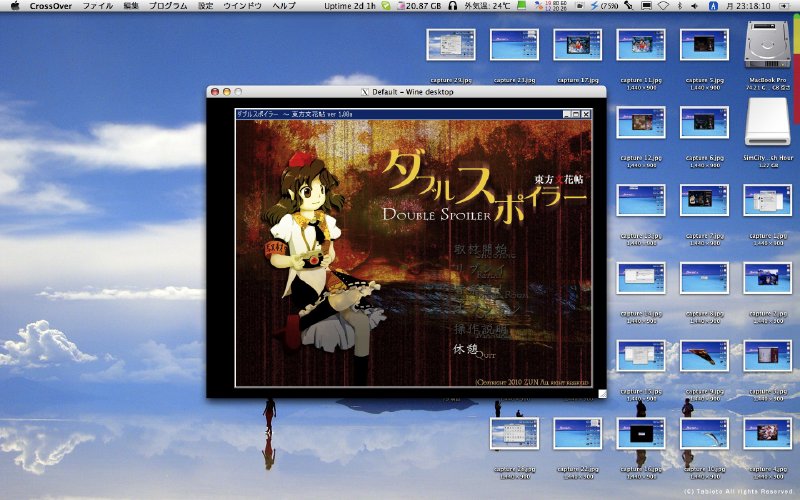The height and width of the screenshot is (500, 800).
Task: Click the display menu bar icon
Action: click(x=646, y=6)
